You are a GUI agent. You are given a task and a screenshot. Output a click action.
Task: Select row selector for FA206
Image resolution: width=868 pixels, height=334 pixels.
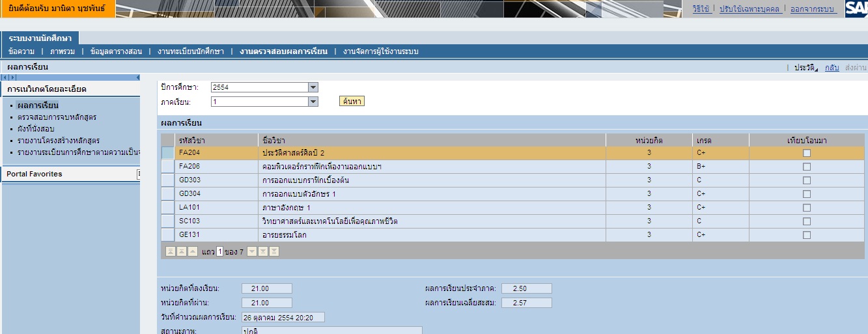pyautogui.click(x=168, y=167)
